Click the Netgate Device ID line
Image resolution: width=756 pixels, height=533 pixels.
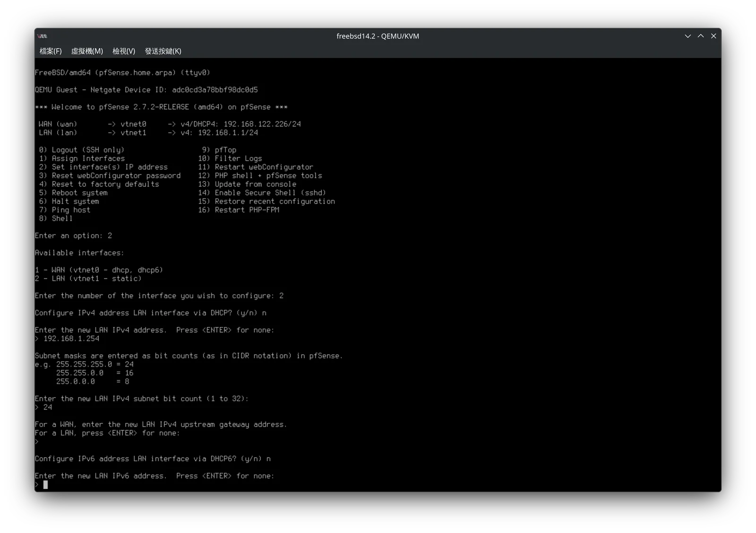pos(146,90)
